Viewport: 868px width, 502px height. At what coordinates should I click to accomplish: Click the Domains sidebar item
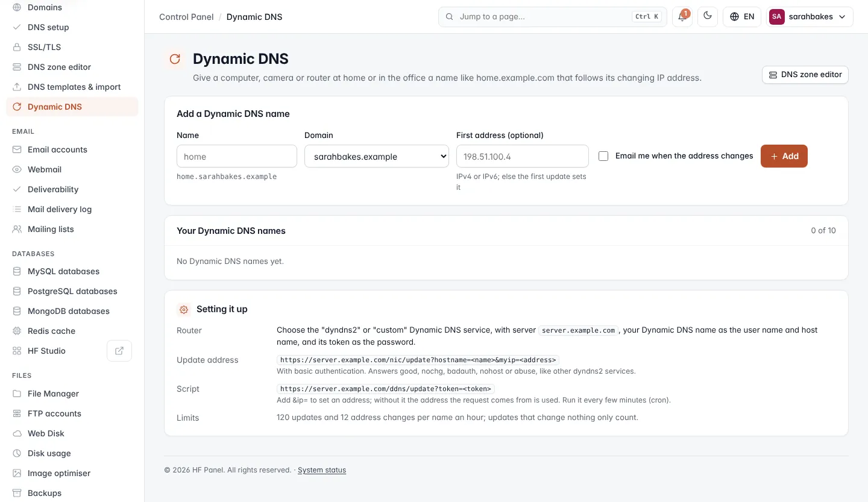tap(72, 7)
